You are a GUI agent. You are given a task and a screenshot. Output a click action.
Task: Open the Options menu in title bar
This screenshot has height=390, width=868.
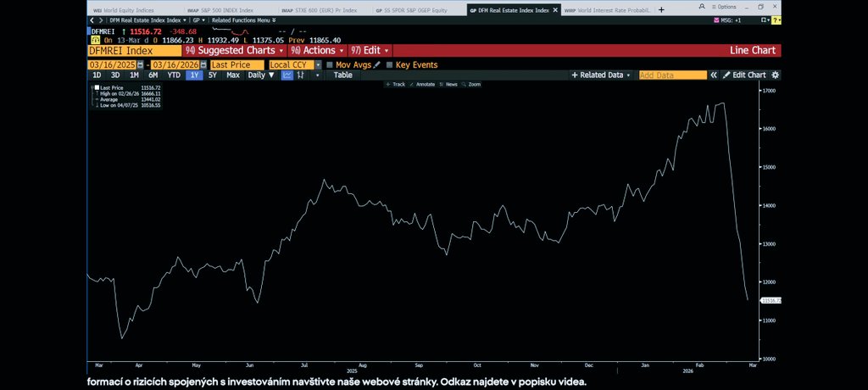[x=724, y=7]
